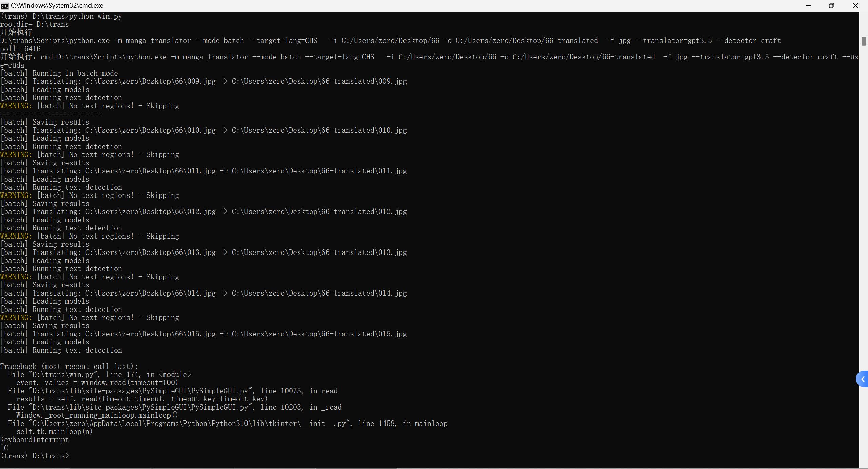The image size is (868, 469).
Task: Click the line translating 009.jpg
Action: tap(203, 81)
